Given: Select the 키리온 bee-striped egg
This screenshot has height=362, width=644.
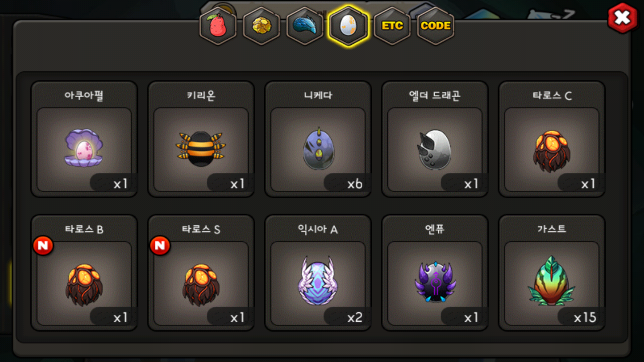Looking at the screenshot, I should tap(201, 139).
